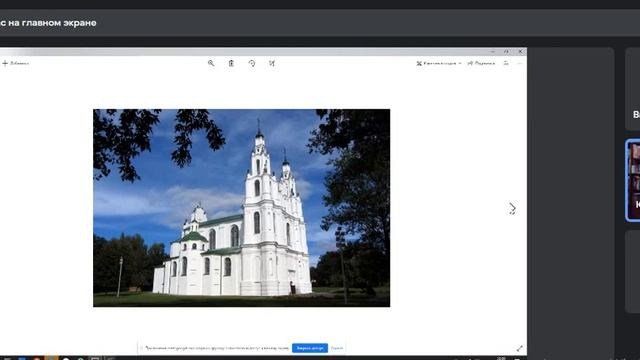
Task: Click the plus Add button at top left
Action: 16,63
